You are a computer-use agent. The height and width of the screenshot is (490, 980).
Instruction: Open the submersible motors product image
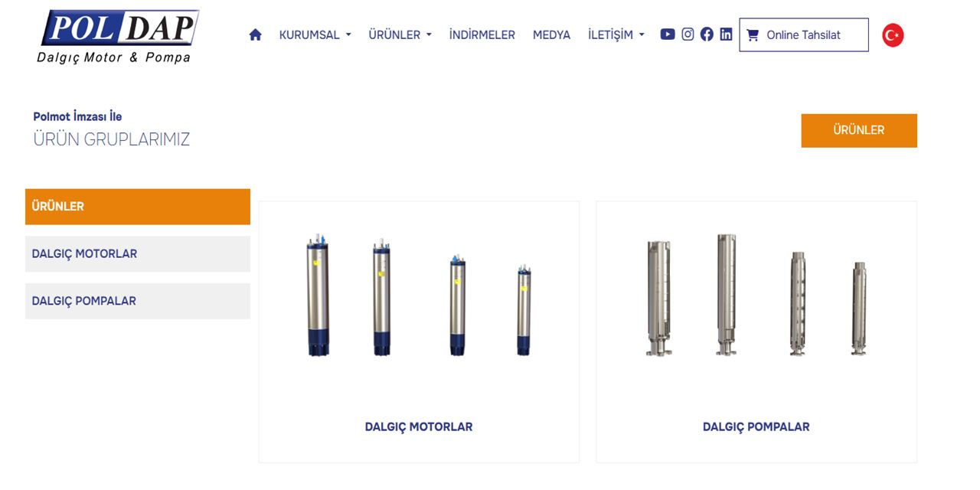click(419, 296)
